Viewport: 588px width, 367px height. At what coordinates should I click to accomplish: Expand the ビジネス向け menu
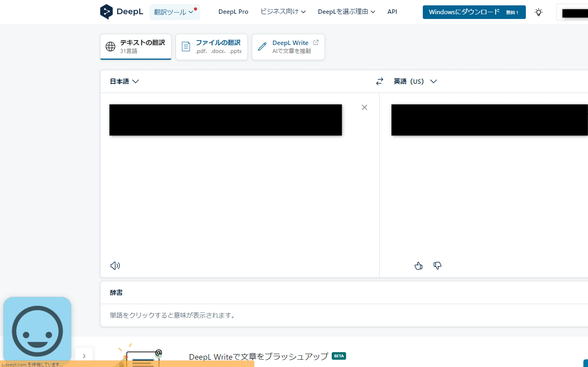[283, 12]
